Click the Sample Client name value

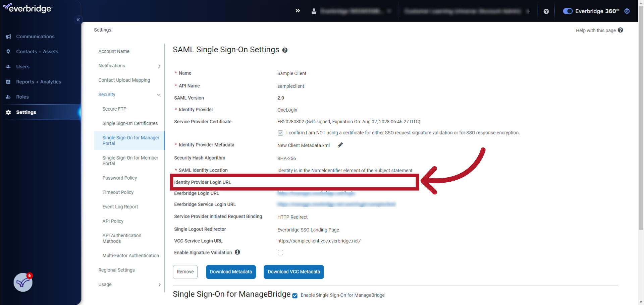pyautogui.click(x=292, y=73)
